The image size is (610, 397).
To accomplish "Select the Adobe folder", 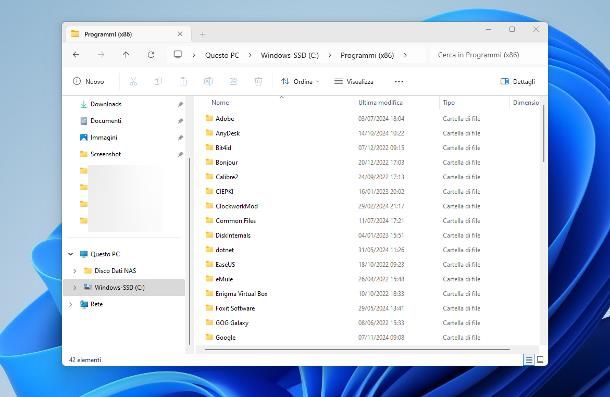I will [224, 118].
